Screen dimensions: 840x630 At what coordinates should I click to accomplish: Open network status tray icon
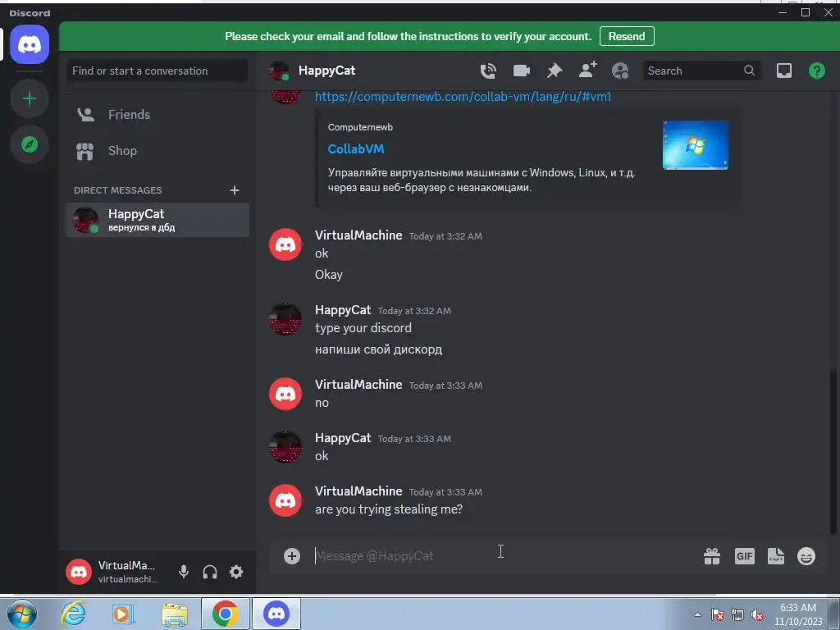click(x=737, y=615)
